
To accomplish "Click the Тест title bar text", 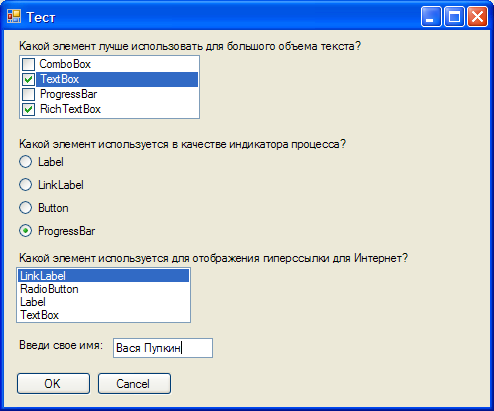I will pos(41,17).
